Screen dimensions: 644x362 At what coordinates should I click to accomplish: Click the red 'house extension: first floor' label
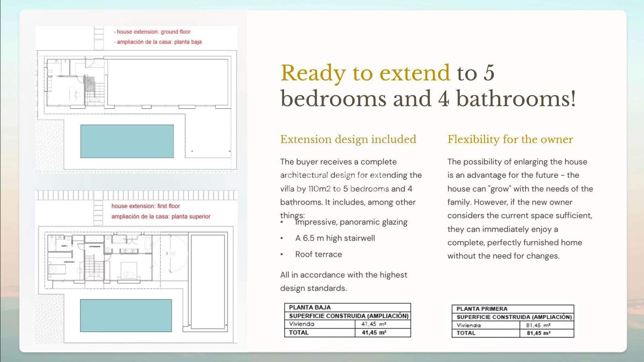(146, 206)
